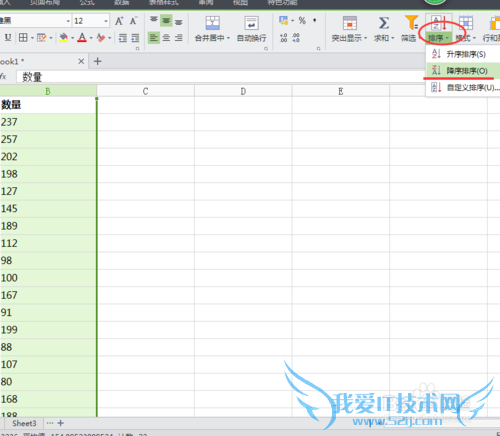
Task: Open the font size 12 dropdown
Action: pyautogui.click(x=106, y=21)
